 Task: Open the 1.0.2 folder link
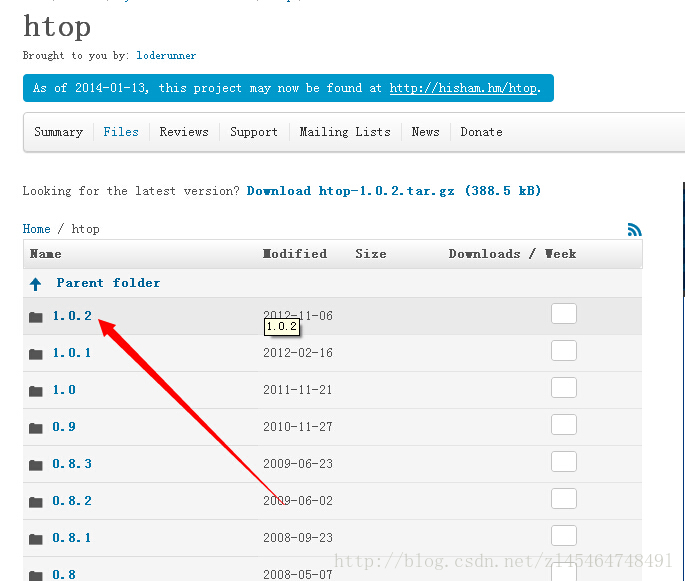[x=72, y=316]
